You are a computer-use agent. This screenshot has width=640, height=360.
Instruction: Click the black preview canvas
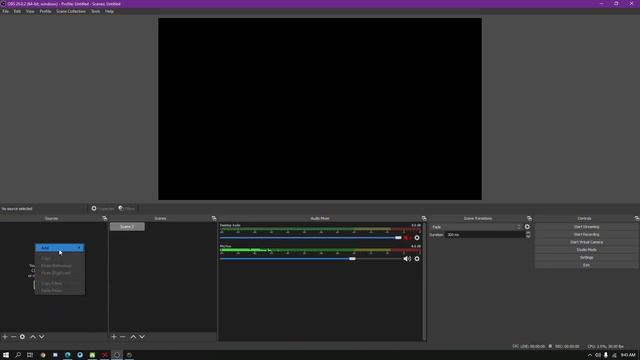[x=320, y=109]
